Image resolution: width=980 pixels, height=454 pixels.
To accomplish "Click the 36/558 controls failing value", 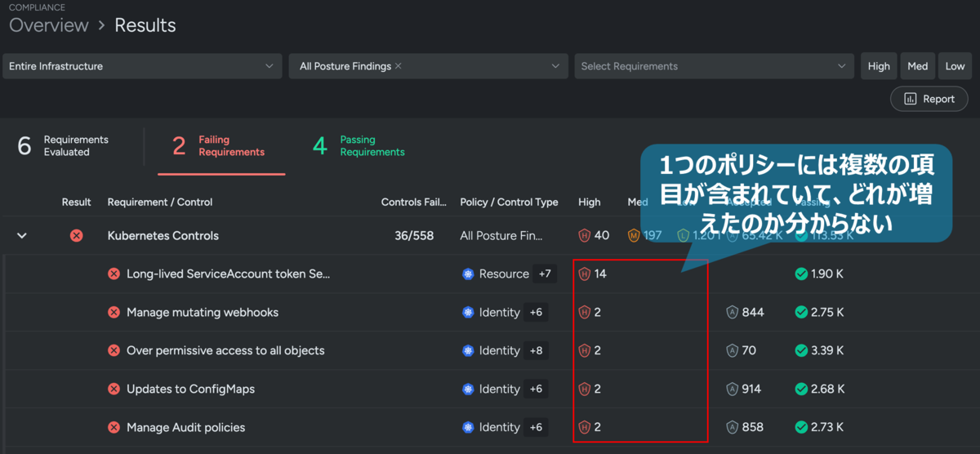I will pos(414,236).
